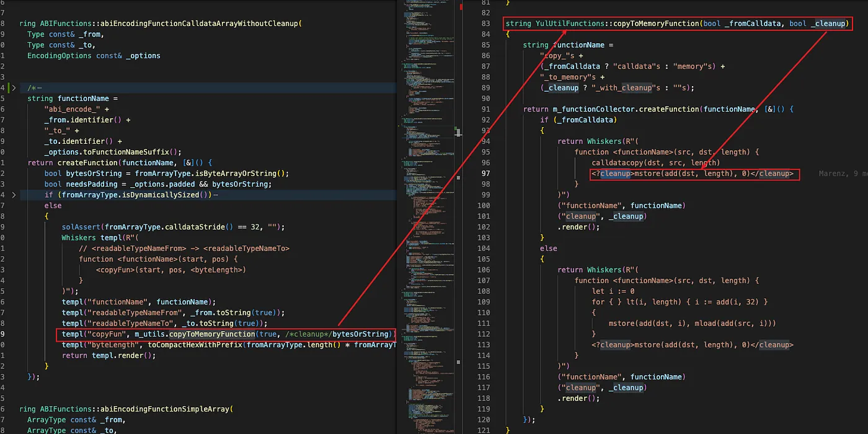Click the return templ.render() statement
The image size is (868, 434).
click(x=108, y=356)
